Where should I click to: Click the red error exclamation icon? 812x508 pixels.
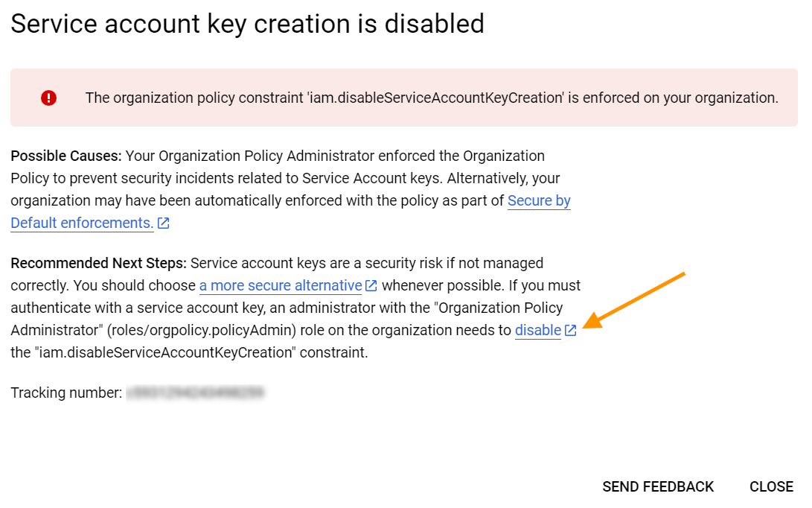click(49, 98)
